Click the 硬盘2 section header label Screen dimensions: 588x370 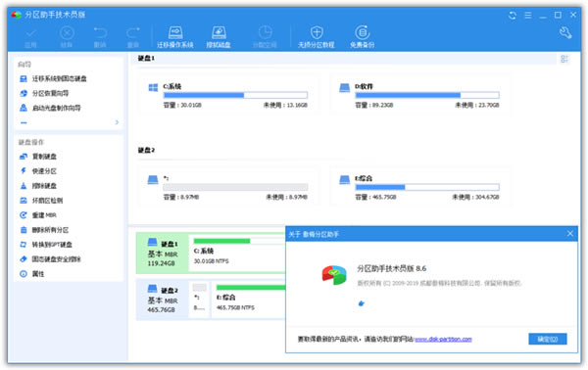coord(146,150)
